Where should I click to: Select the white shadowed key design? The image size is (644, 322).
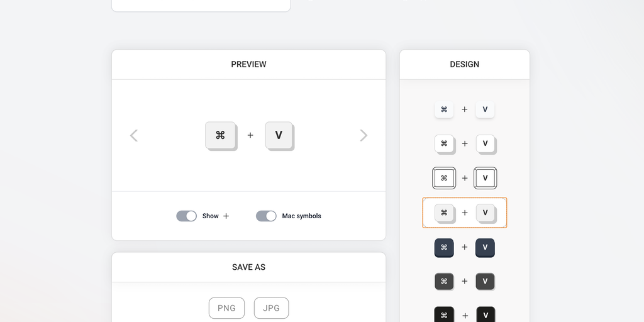pos(464,143)
